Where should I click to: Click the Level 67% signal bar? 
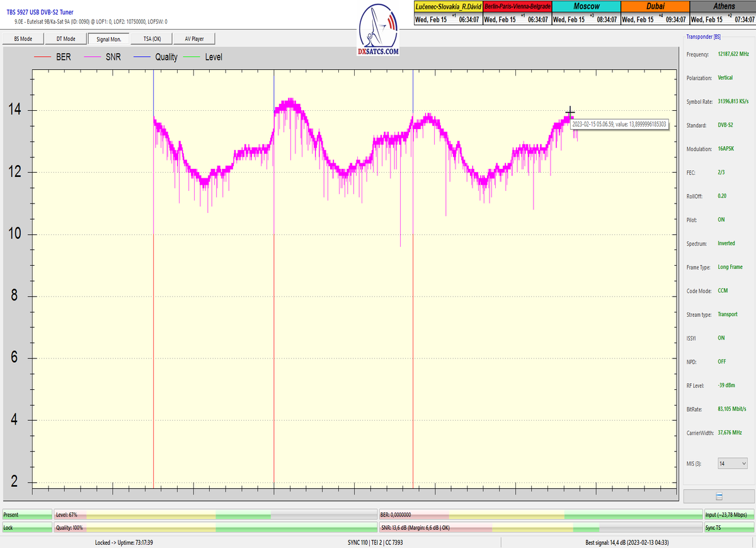[215, 515]
